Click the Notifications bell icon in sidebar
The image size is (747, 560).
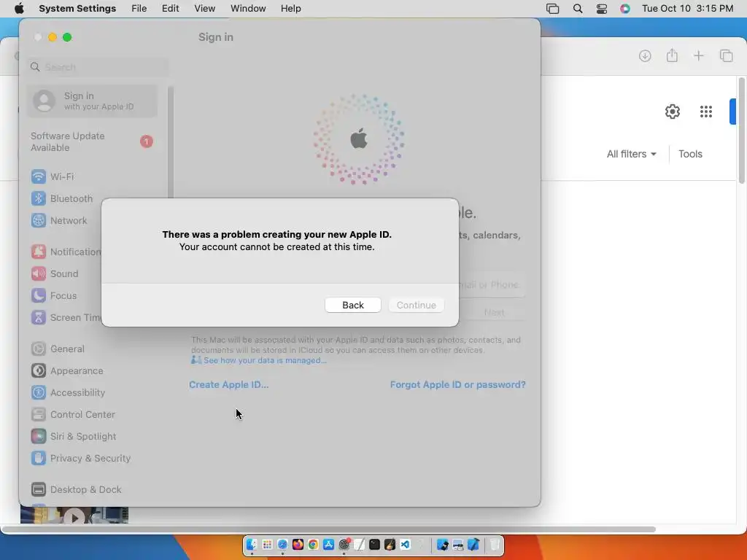pos(39,252)
